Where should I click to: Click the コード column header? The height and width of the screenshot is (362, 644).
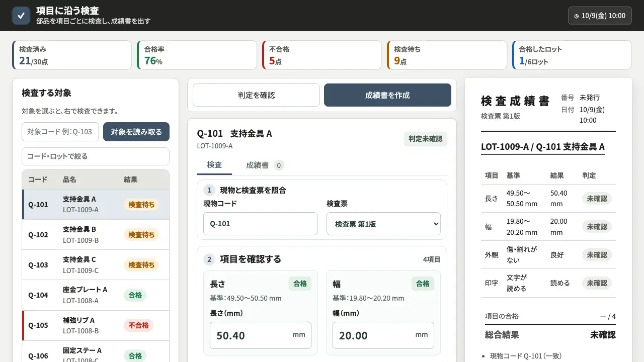point(38,179)
